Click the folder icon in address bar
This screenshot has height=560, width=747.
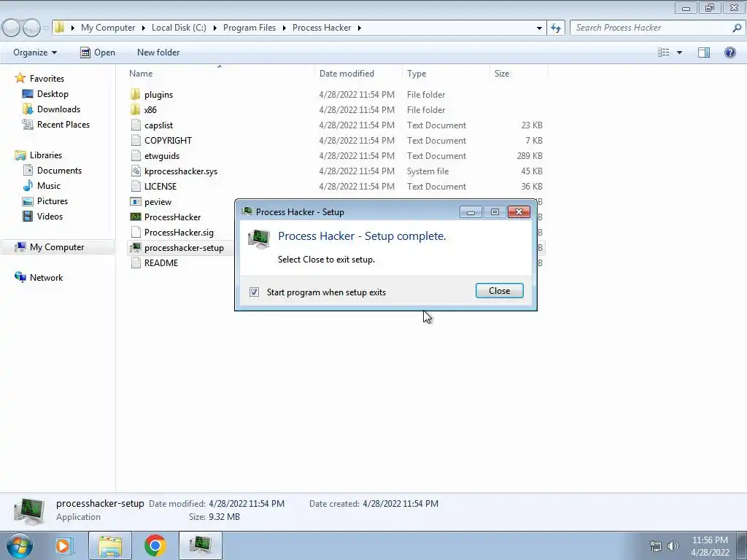click(x=60, y=28)
